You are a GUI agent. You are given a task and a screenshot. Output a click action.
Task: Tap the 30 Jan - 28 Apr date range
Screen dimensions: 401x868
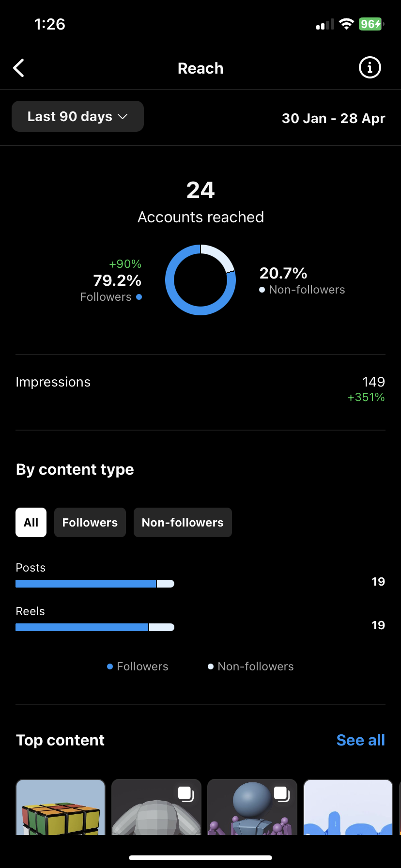click(334, 118)
